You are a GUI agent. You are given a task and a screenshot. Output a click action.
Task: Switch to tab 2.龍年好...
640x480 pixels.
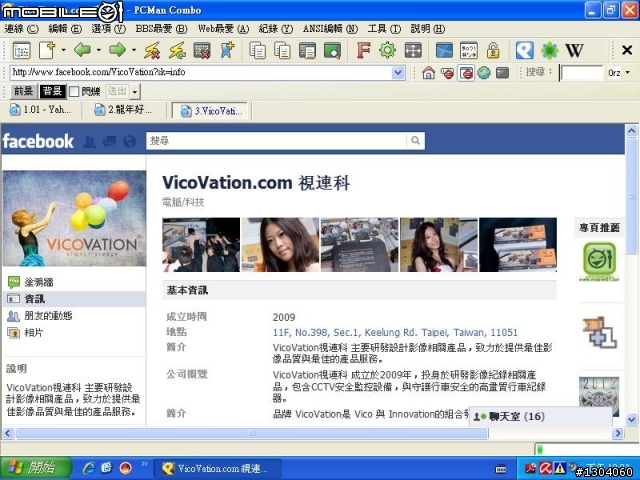point(123,110)
